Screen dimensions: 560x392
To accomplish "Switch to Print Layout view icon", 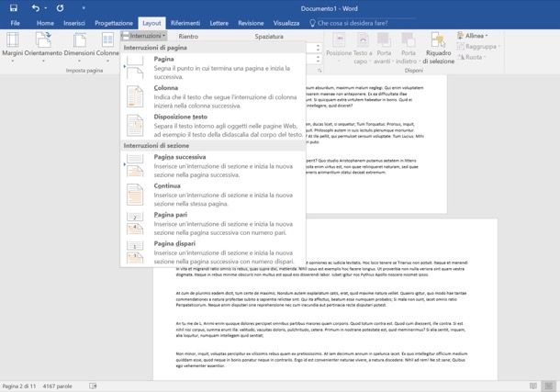I will [x=549, y=386].
